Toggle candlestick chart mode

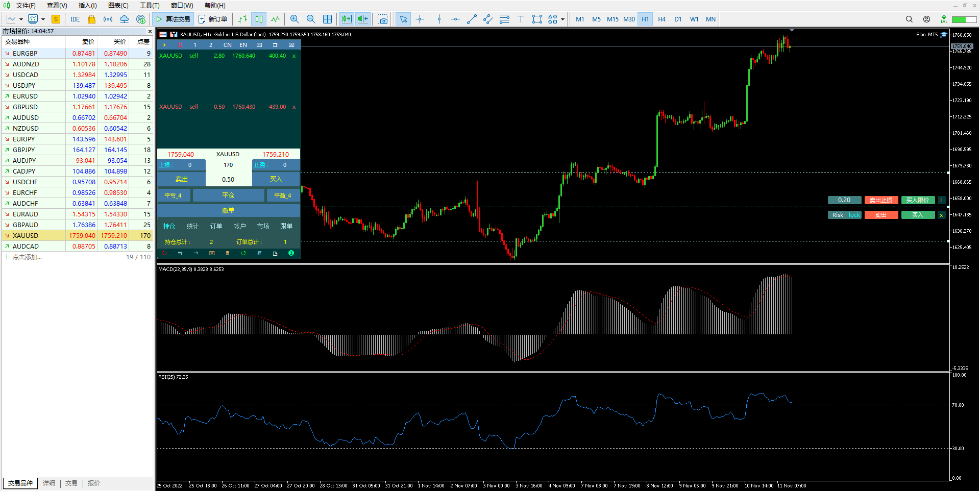coord(259,19)
